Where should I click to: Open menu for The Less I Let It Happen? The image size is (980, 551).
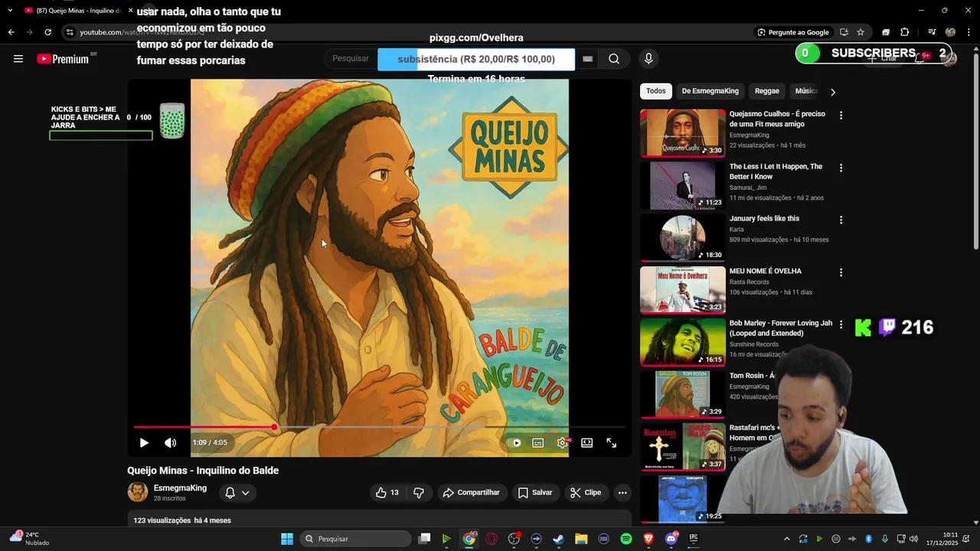[x=841, y=168]
